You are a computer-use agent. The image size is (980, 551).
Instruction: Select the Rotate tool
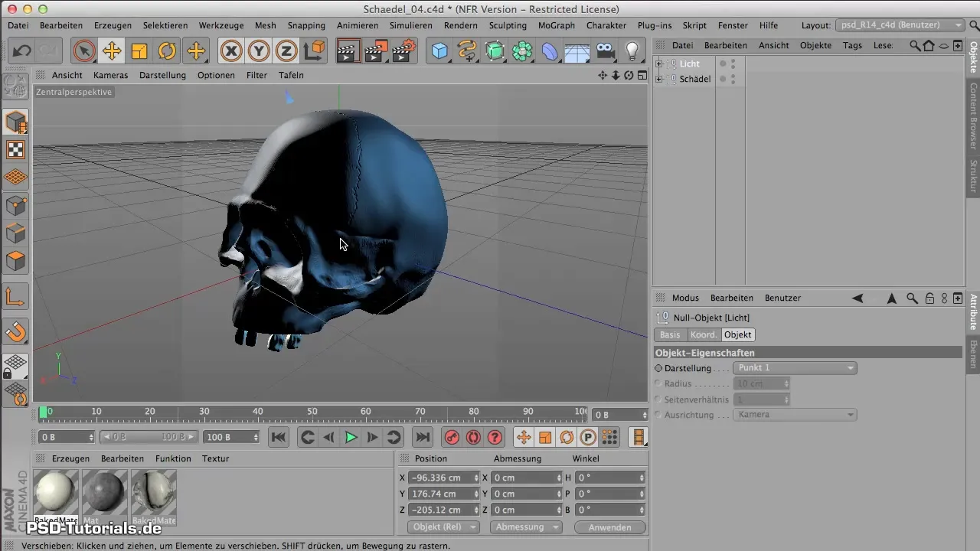point(167,51)
